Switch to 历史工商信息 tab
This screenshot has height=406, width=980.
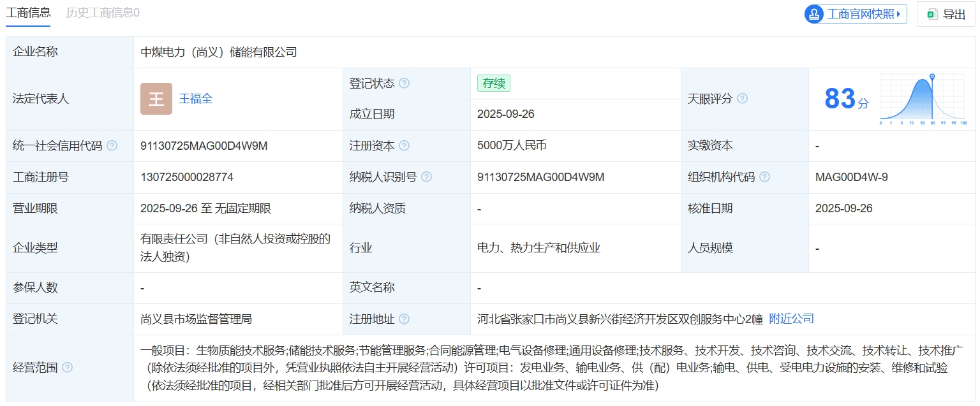103,13
